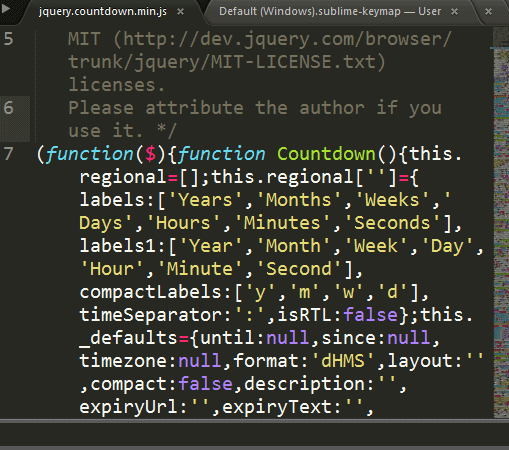Click 'dev.jquery.com/browser/' URL text
The image size is (509, 450).
[326, 39]
